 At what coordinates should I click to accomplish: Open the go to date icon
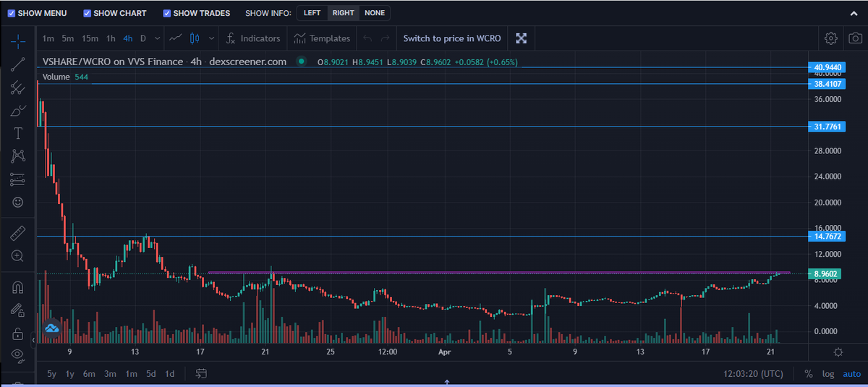(201, 374)
